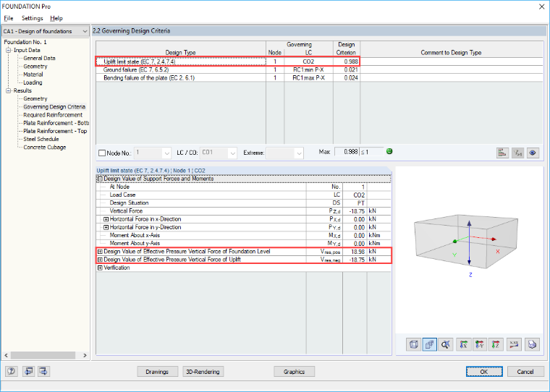The width and height of the screenshot is (550, 392).
Task: Close the FOUNDATION Pro window
Action: point(541,7)
